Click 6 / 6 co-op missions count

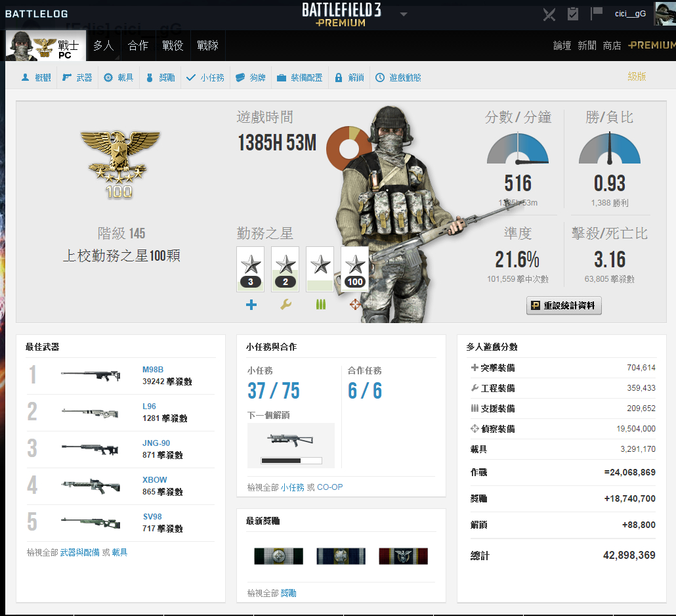pos(365,391)
